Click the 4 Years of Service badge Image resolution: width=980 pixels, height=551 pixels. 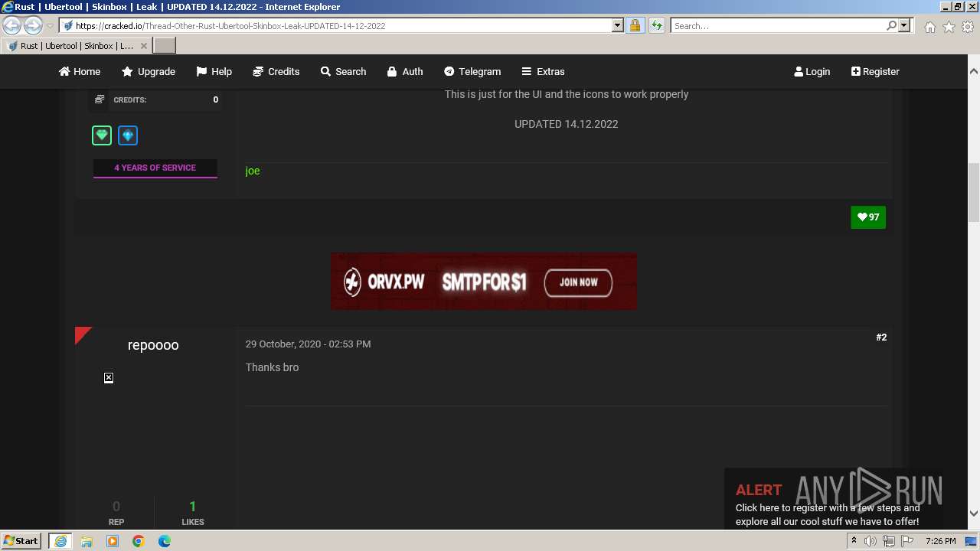pyautogui.click(x=155, y=168)
